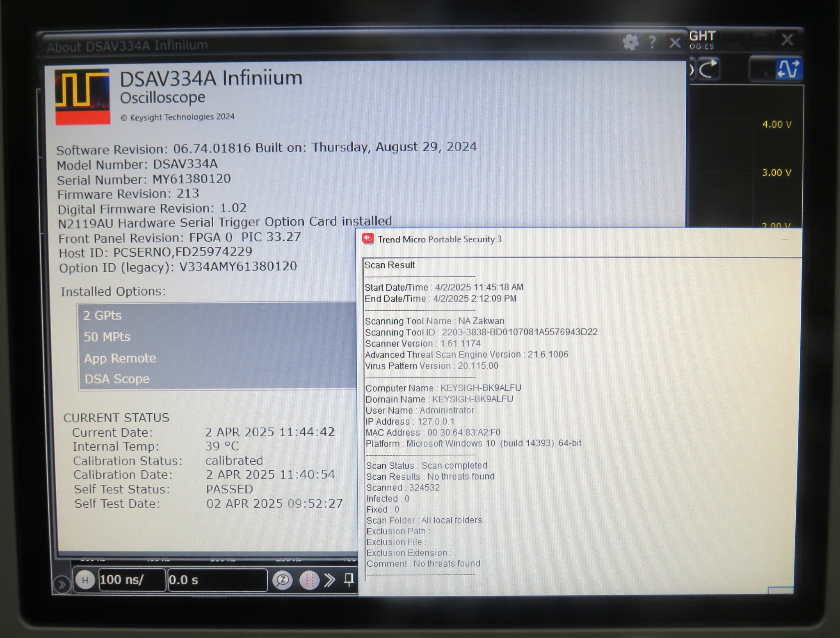Click MAC Address 00:30:64:83:A2:F0 line
The image size is (840, 638).
pyautogui.click(x=433, y=433)
